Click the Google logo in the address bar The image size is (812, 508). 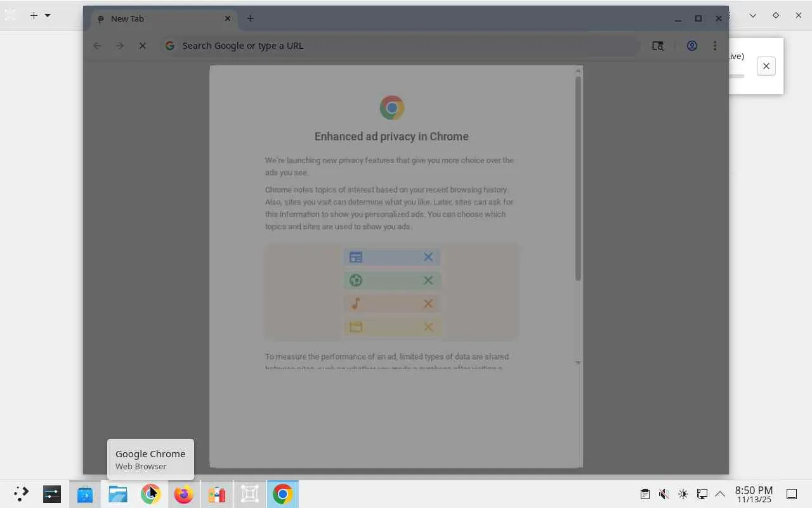click(170, 46)
